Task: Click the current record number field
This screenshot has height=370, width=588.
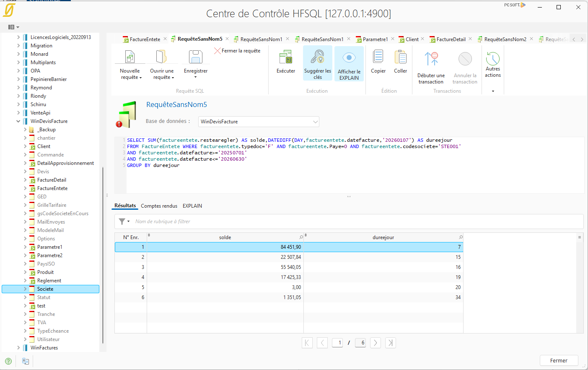Action: pos(338,343)
